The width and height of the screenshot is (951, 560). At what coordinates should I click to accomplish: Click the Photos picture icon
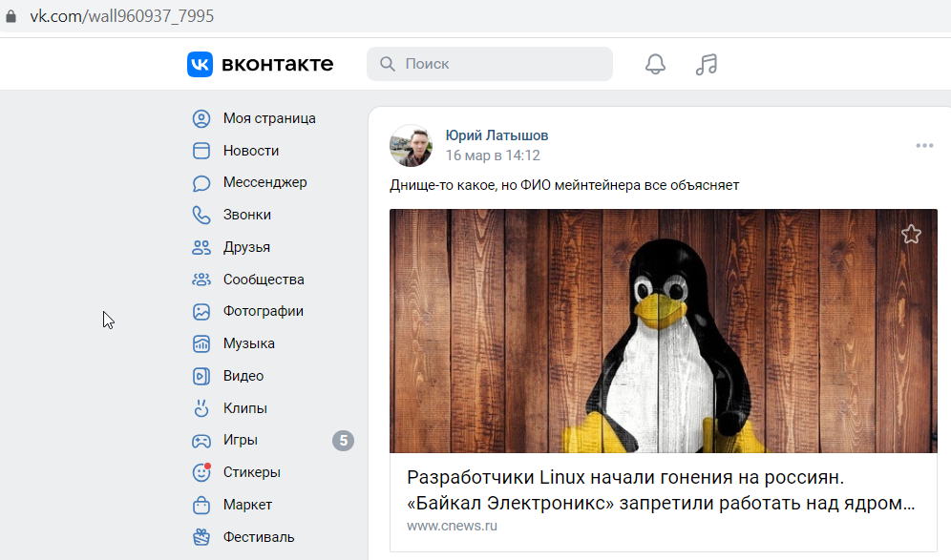(x=201, y=312)
